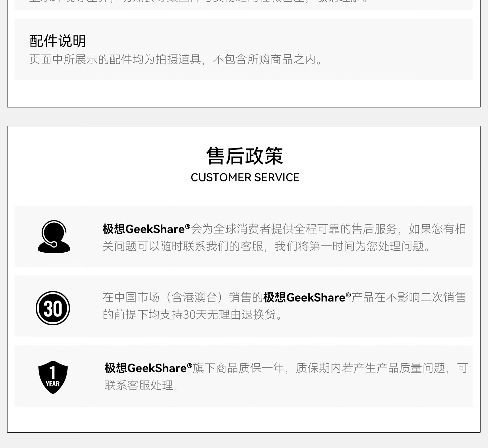This screenshot has width=488, height=448.
Task: Click the 联系客服处理 warranty text line
Action: click(x=142, y=385)
